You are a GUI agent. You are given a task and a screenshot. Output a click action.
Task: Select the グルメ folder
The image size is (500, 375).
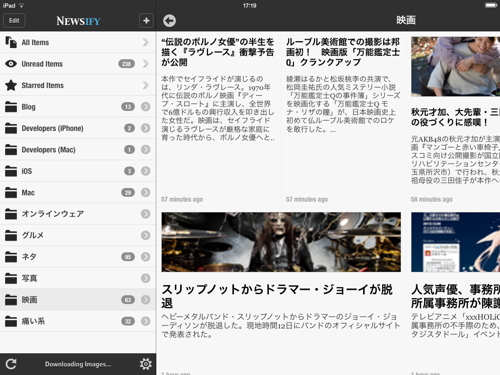pyautogui.click(x=78, y=235)
